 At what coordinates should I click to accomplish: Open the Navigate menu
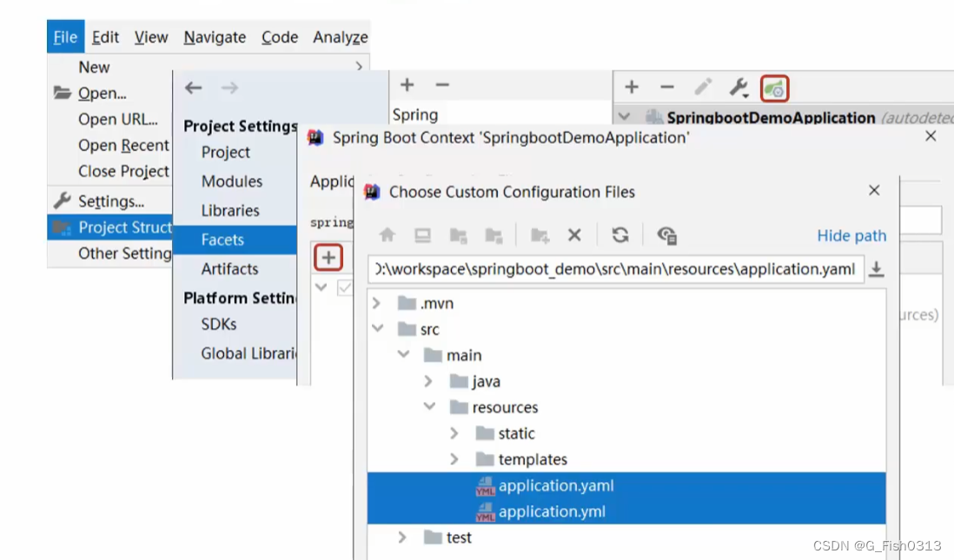tap(215, 37)
